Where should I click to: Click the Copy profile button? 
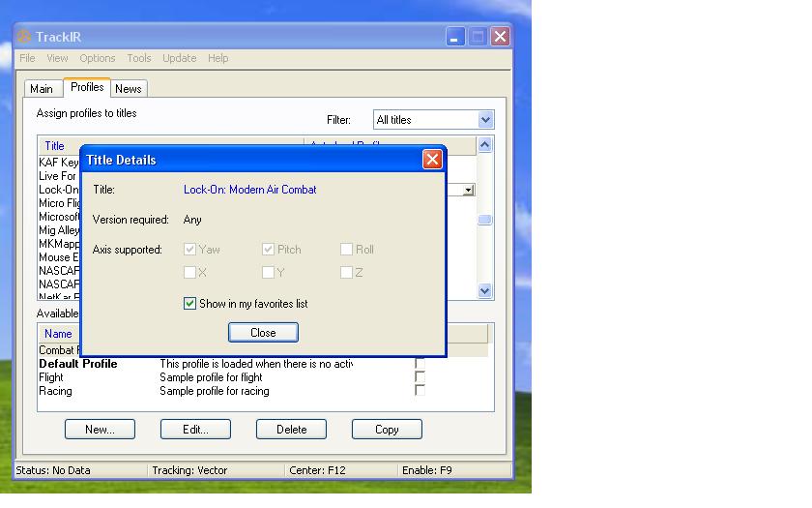(x=387, y=430)
